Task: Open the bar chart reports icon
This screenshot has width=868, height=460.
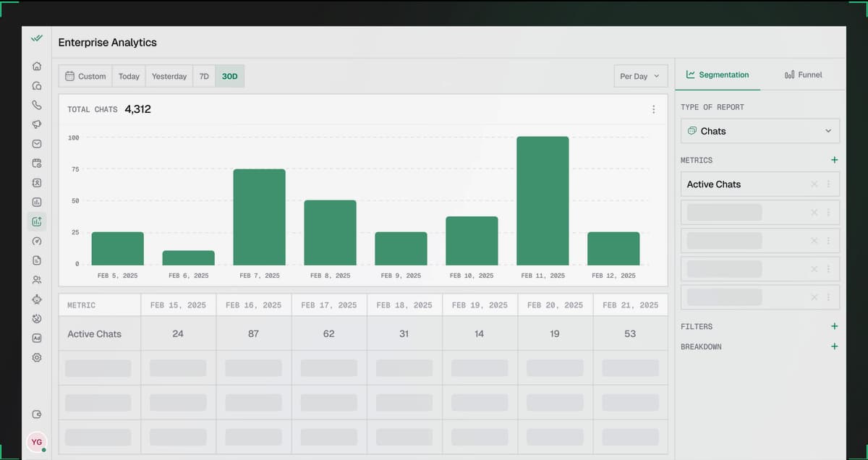Action: pyautogui.click(x=37, y=202)
